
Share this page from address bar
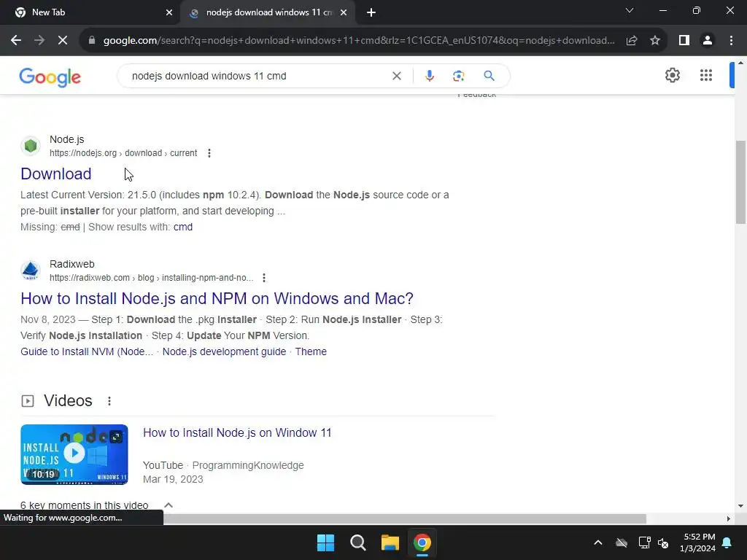coord(632,41)
